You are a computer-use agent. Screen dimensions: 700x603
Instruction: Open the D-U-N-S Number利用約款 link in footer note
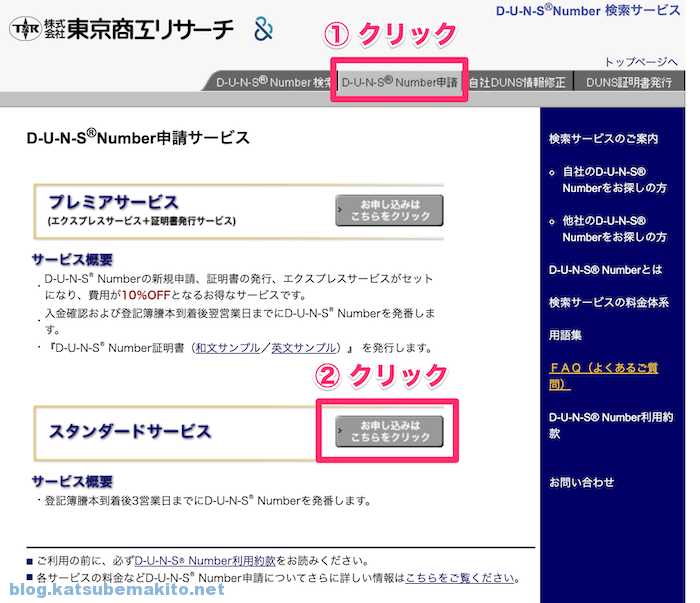205,561
